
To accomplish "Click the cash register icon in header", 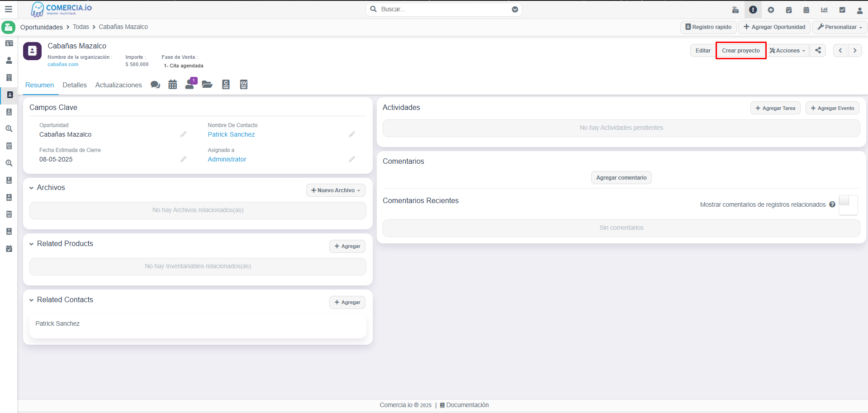I will (735, 9).
